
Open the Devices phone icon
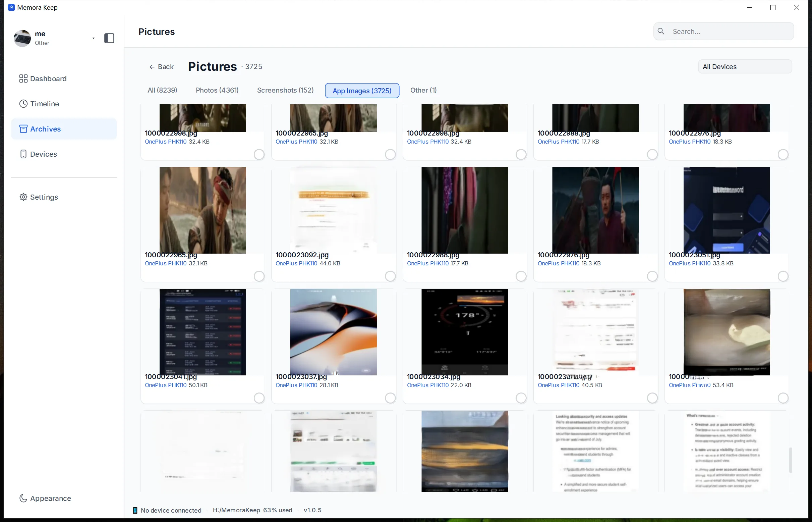coord(23,154)
